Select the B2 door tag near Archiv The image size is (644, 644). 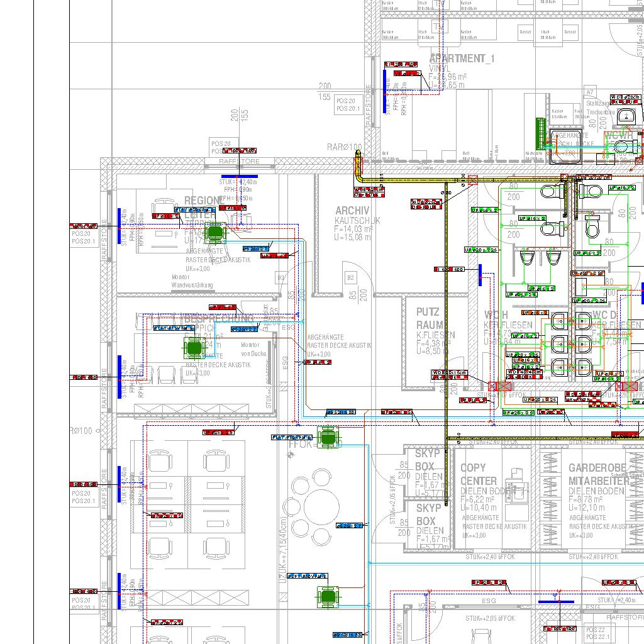[x=350, y=278]
